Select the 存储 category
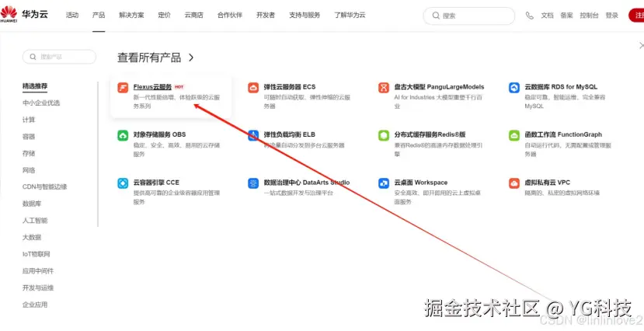644x331 pixels. click(29, 153)
